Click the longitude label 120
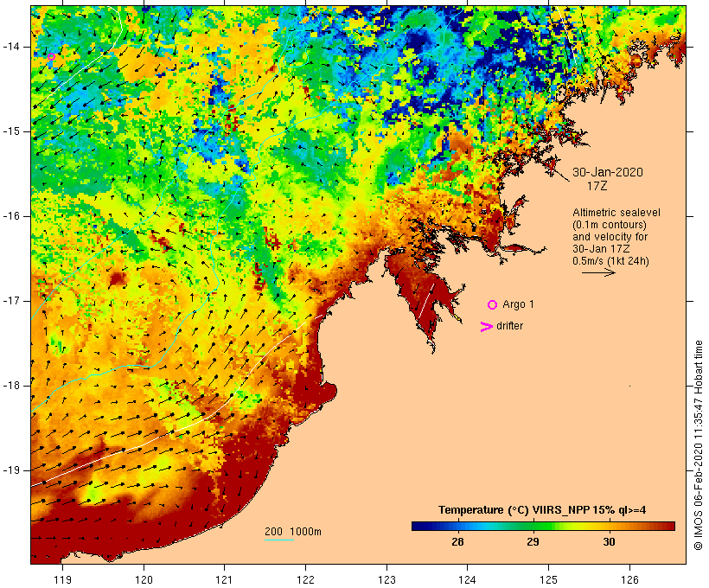 144,579
